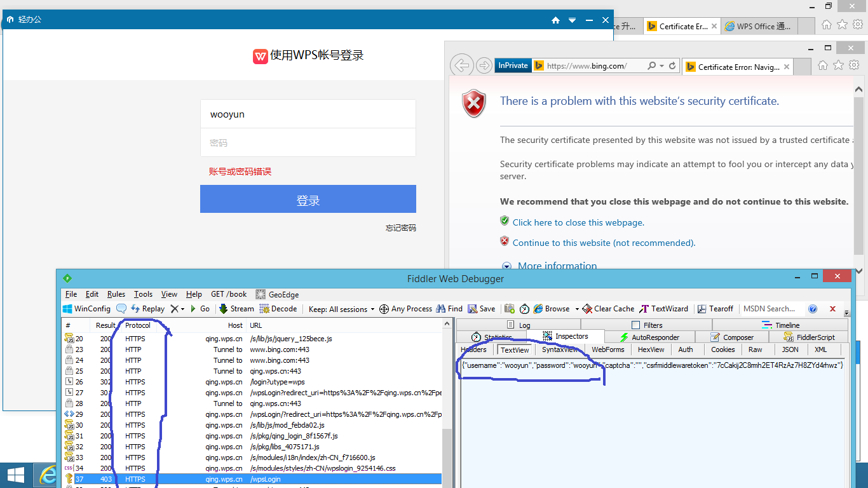Click the camera screenshot icon in Fiddler toolbar
Image resolution: width=868 pixels, height=488 pixels.
510,309
